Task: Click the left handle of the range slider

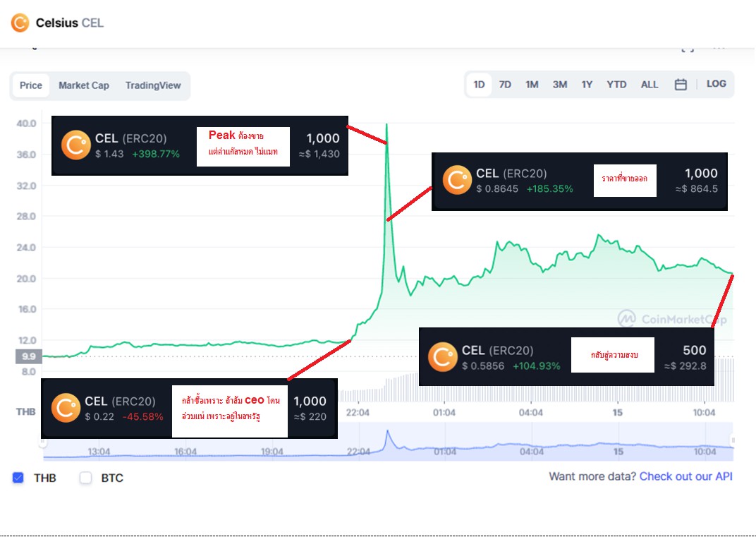Action: [x=42, y=442]
